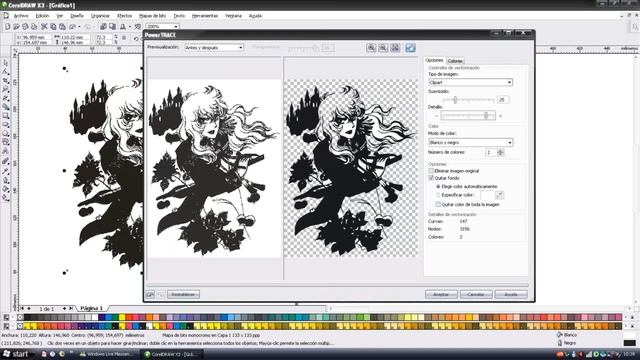Expand the Undo history dropdown arrow
The image size is (640, 360).
coord(79,27)
